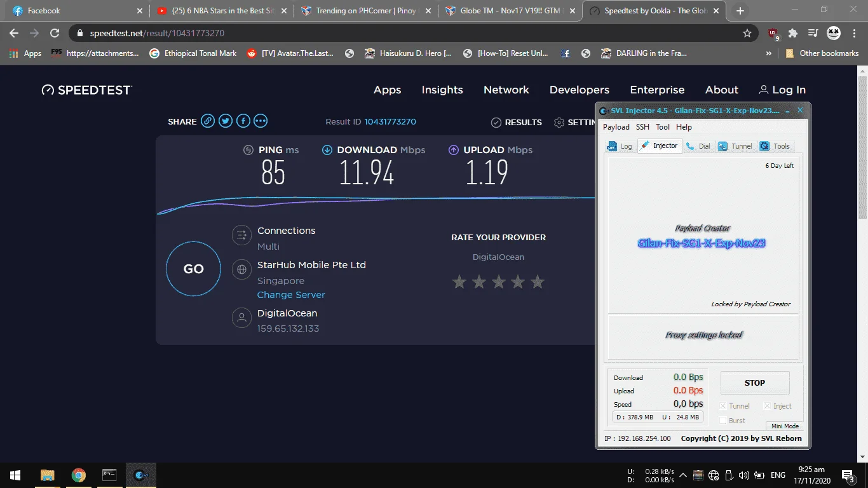Image resolution: width=868 pixels, height=488 pixels.
Task: Switch to the Tools tab in SVL Injector
Action: pyautogui.click(x=775, y=146)
